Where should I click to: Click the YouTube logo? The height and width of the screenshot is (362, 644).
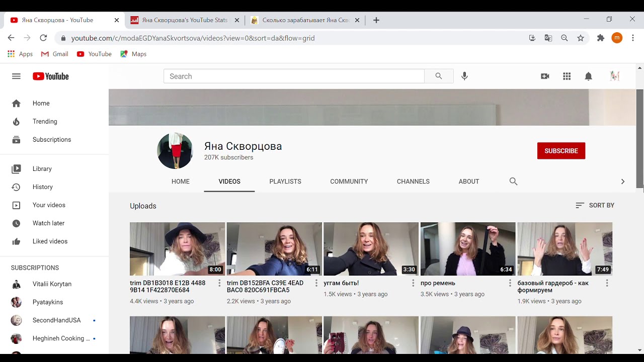pyautogui.click(x=50, y=76)
